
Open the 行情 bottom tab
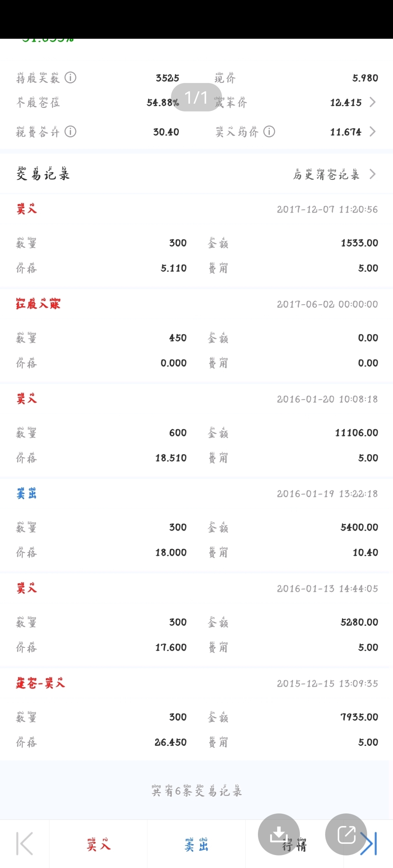(294, 844)
